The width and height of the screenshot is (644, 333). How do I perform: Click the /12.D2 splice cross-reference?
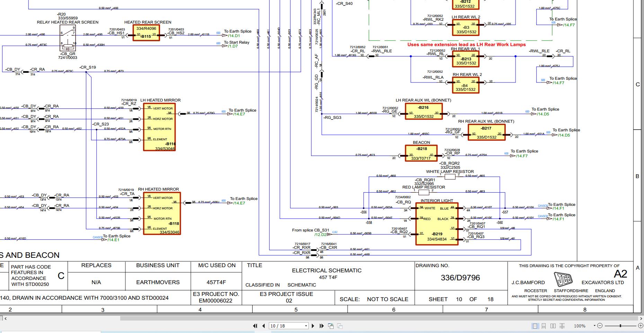[321, 235]
